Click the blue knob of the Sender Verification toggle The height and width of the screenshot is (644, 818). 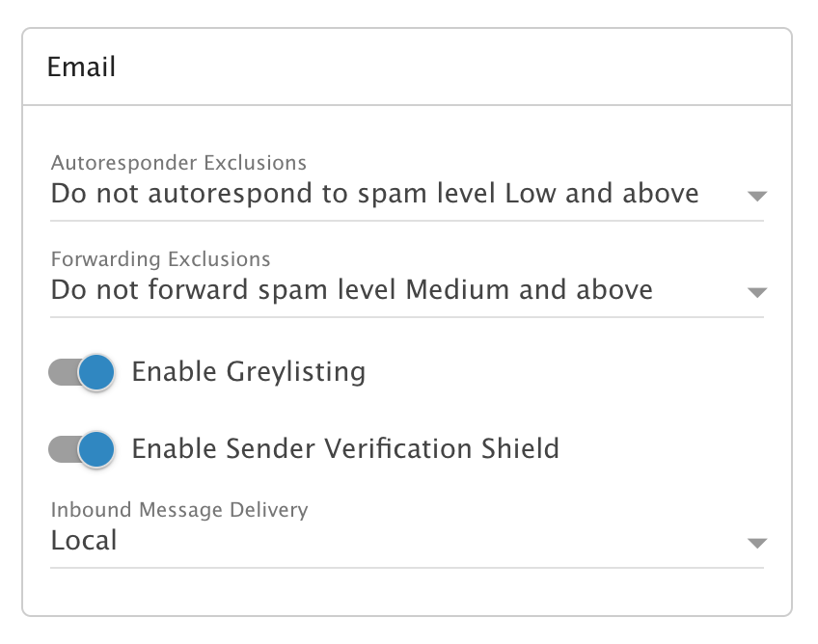pos(95,449)
